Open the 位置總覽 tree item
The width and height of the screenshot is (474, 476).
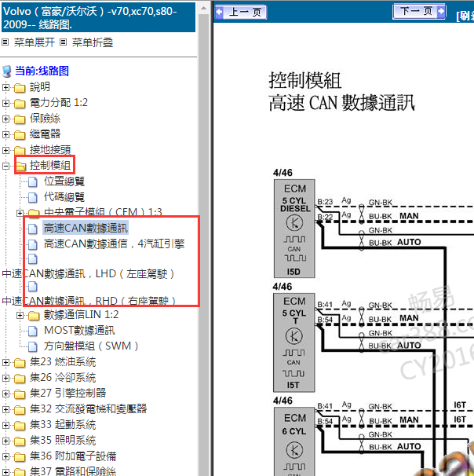64,181
